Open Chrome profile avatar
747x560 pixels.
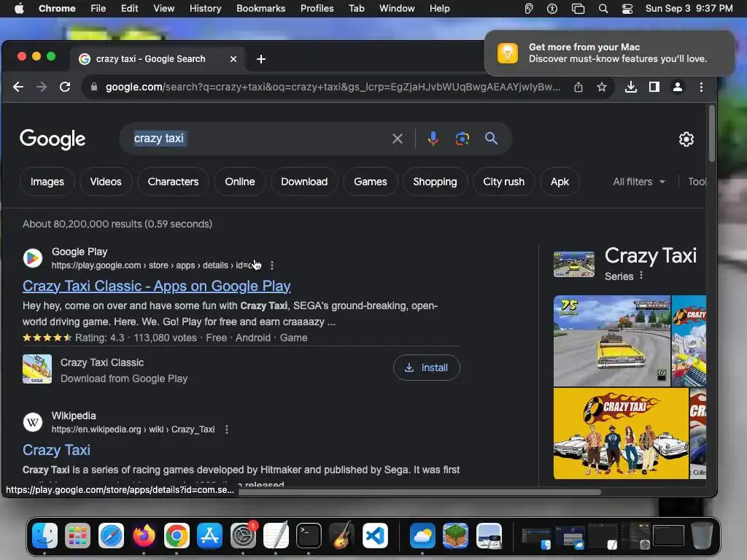point(678,87)
